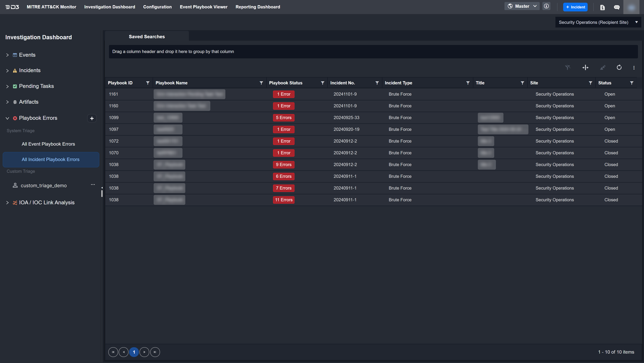644x363 pixels.
Task: Click the plus button beside Playbook Errors
Action: tap(92, 118)
